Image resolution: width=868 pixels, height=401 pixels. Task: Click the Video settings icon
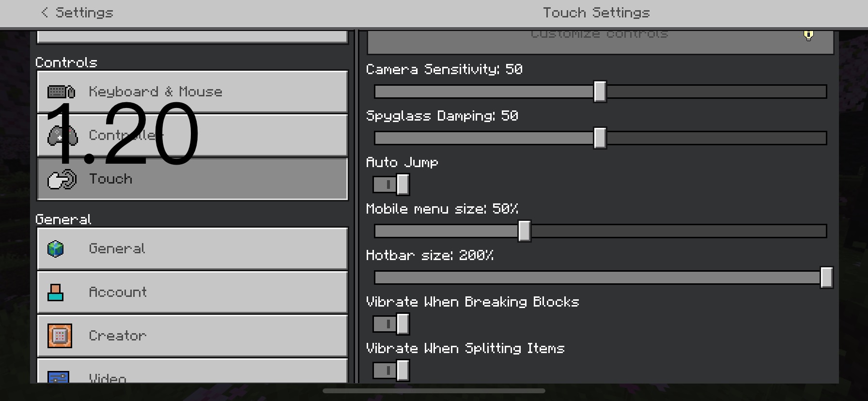pyautogui.click(x=59, y=377)
